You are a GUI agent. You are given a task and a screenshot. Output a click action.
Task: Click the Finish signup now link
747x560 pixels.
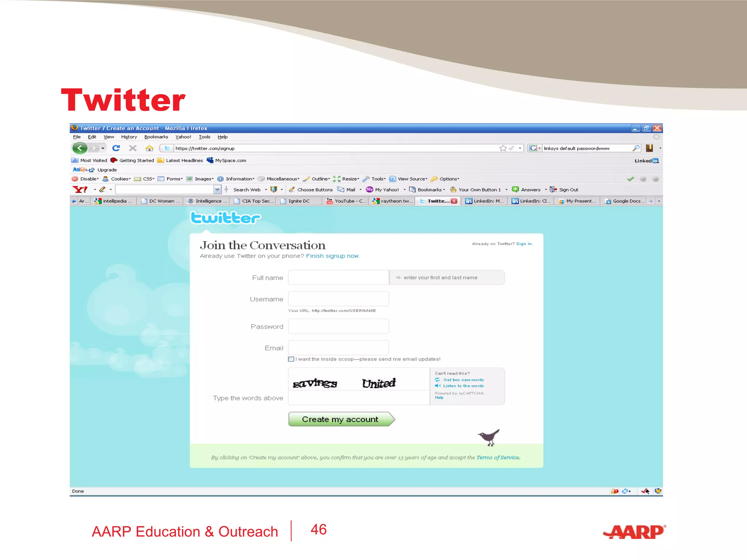(x=332, y=256)
